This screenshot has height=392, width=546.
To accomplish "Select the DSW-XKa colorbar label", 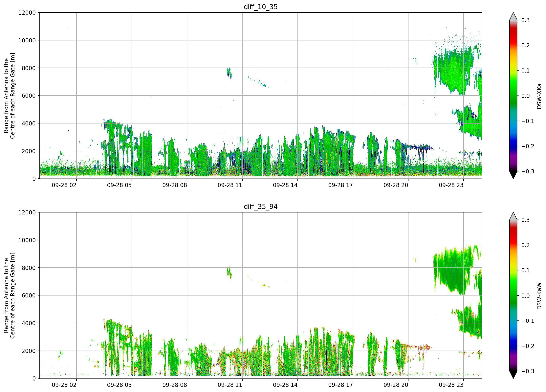I will (539, 96).
